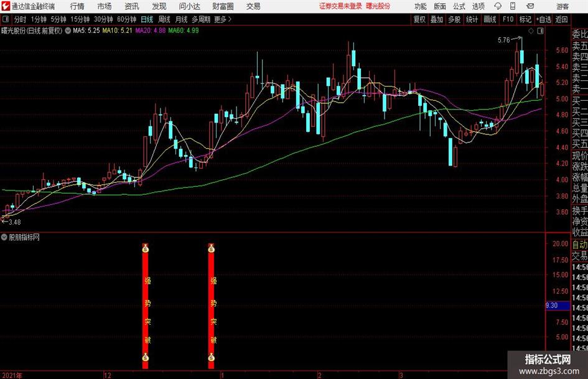This screenshot has height=379, width=588.
Task: Open the 问小达 menu
Action: 189,6
